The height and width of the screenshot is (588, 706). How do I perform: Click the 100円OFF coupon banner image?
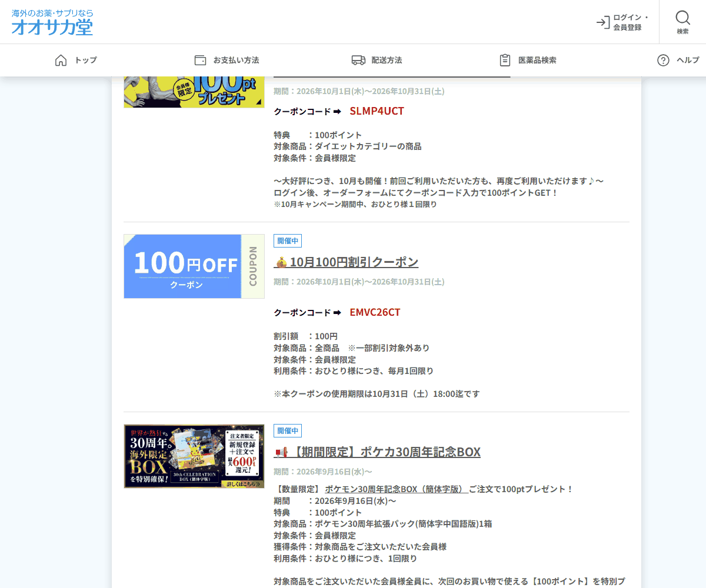click(194, 266)
